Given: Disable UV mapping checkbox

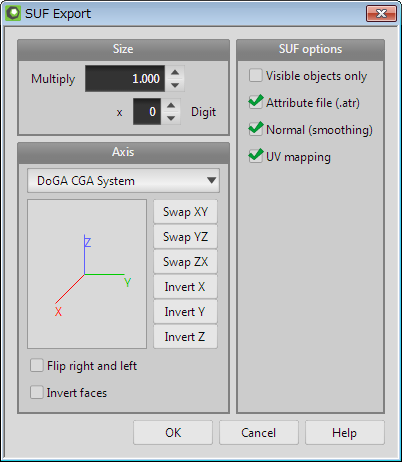Looking at the screenshot, I should coord(256,156).
